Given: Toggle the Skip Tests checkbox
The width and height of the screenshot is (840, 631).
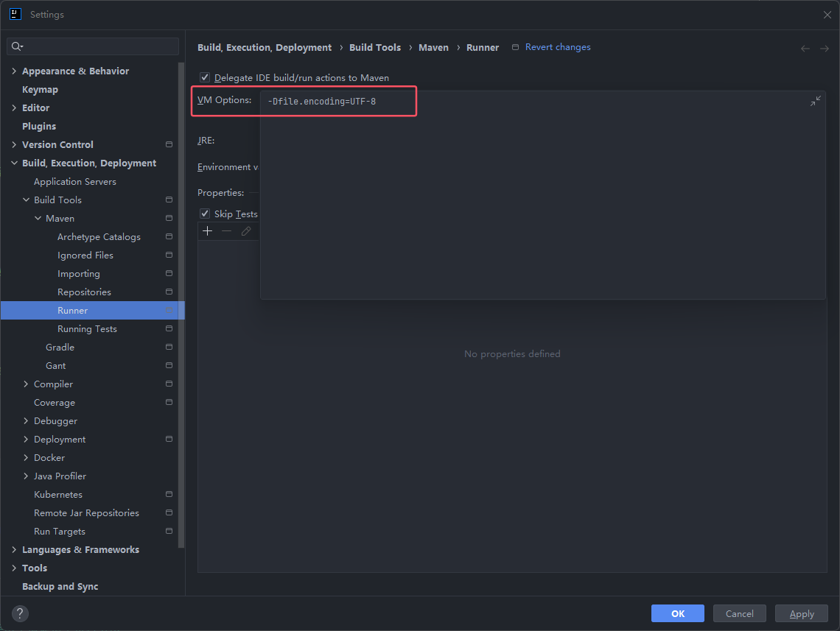Looking at the screenshot, I should tap(205, 214).
